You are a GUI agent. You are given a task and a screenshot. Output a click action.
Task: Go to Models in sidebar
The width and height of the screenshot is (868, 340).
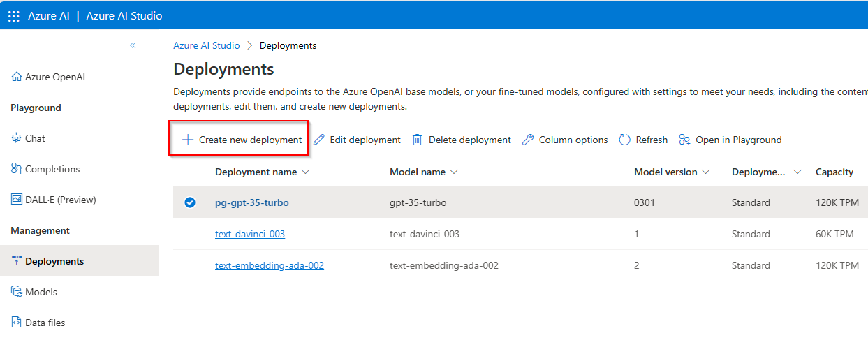[41, 292]
